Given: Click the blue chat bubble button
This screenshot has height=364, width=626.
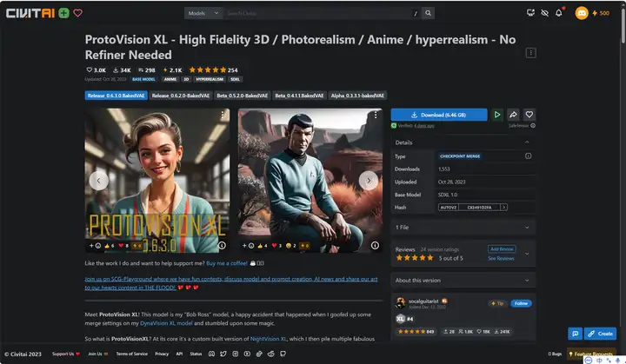Looking at the screenshot, I should 575,334.
